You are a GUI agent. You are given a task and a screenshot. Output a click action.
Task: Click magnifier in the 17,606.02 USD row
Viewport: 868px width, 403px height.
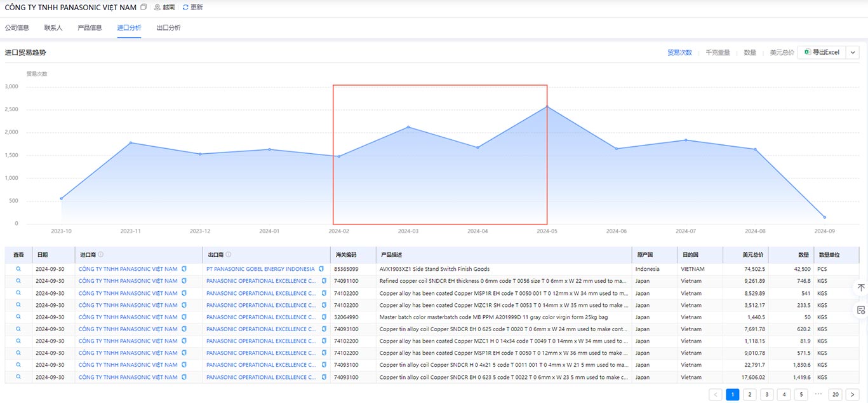click(x=18, y=377)
